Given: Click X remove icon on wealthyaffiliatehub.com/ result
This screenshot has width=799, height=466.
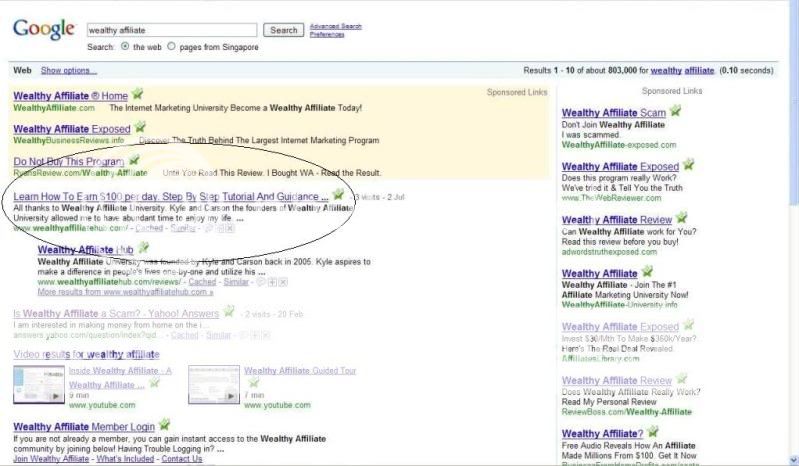Looking at the screenshot, I should coord(230,228).
